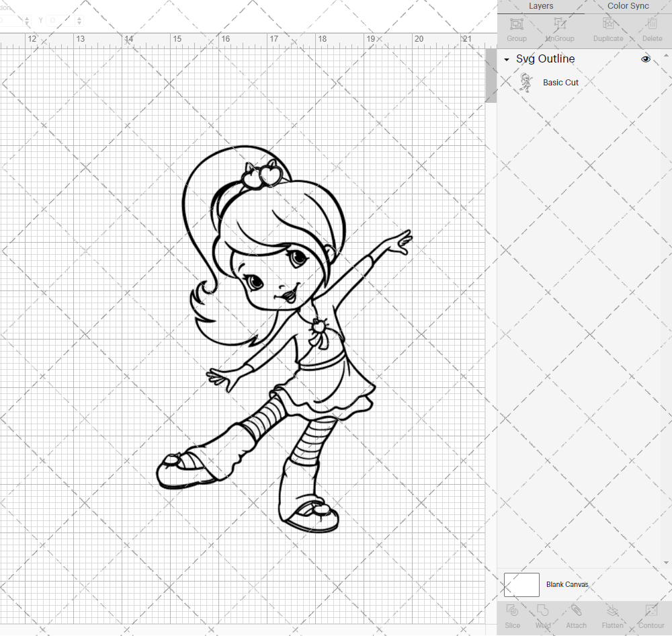The width and height of the screenshot is (672, 636).
Task: Click the Weld tool icon
Action: pos(542,610)
